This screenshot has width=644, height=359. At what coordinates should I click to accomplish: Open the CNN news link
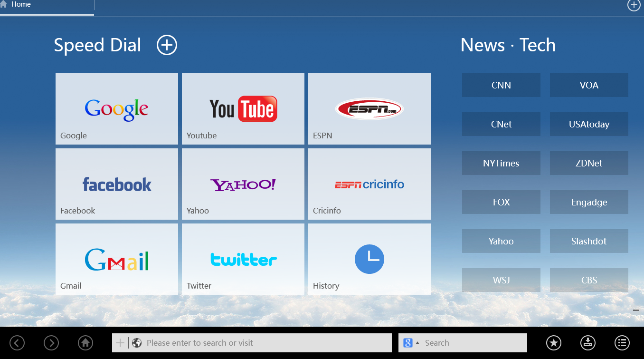pyautogui.click(x=501, y=85)
